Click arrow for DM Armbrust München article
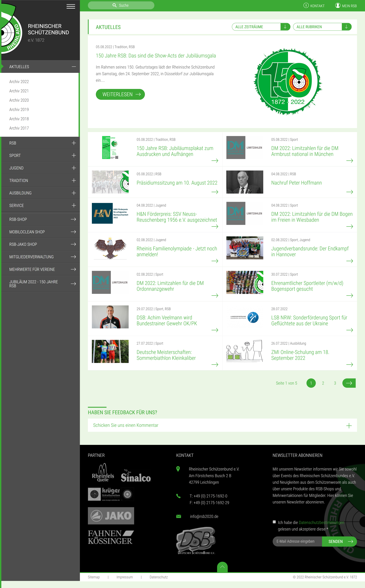The height and width of the screenshot is (588, 365). (x=349, y=161)
